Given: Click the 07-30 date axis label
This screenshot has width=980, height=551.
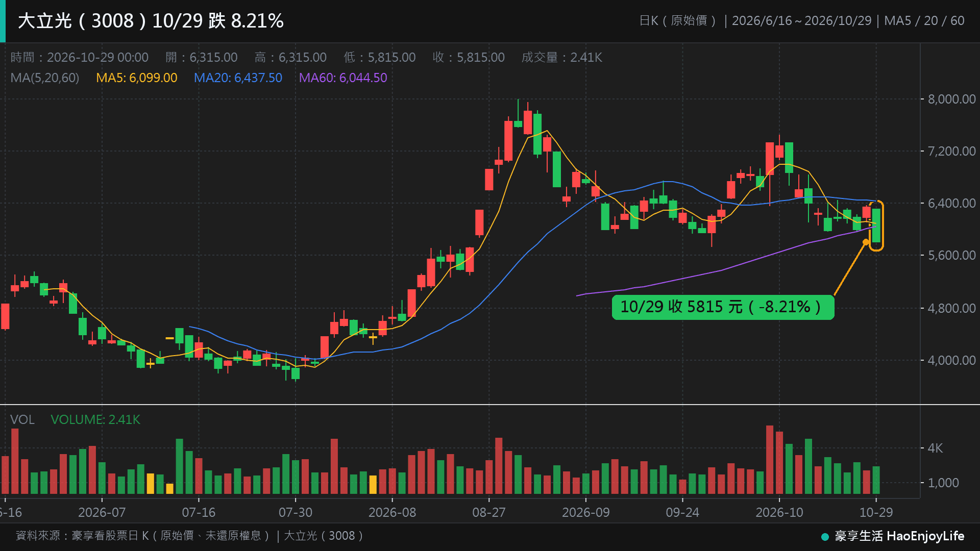Looking at the screenshot, I should coord(296,512).
